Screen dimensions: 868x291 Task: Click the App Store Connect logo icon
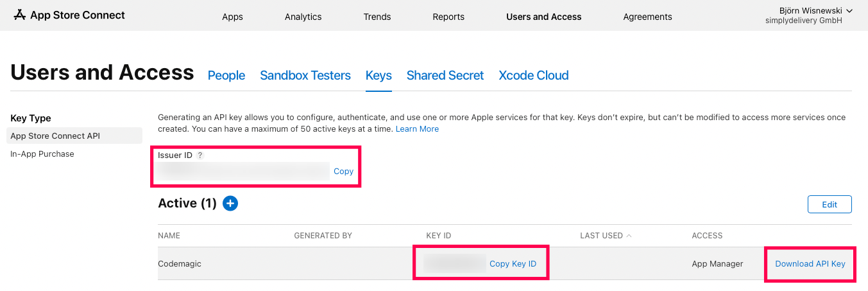[x=20, y=15]
